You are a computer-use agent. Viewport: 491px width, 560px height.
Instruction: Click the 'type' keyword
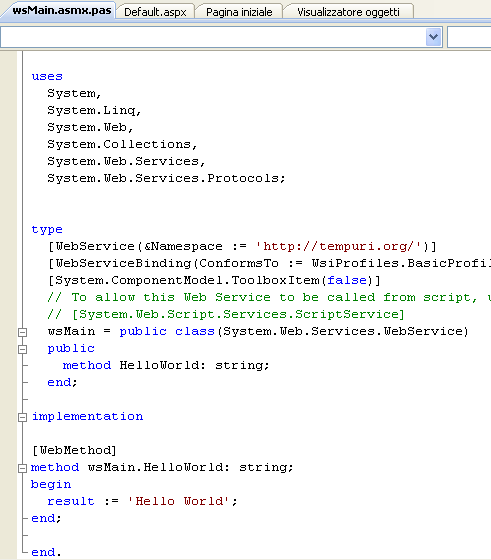click(x=47, y=230)
